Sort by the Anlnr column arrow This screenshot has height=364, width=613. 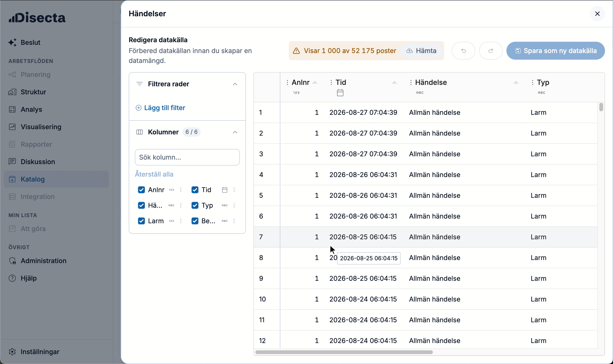(x=315, y=83)
